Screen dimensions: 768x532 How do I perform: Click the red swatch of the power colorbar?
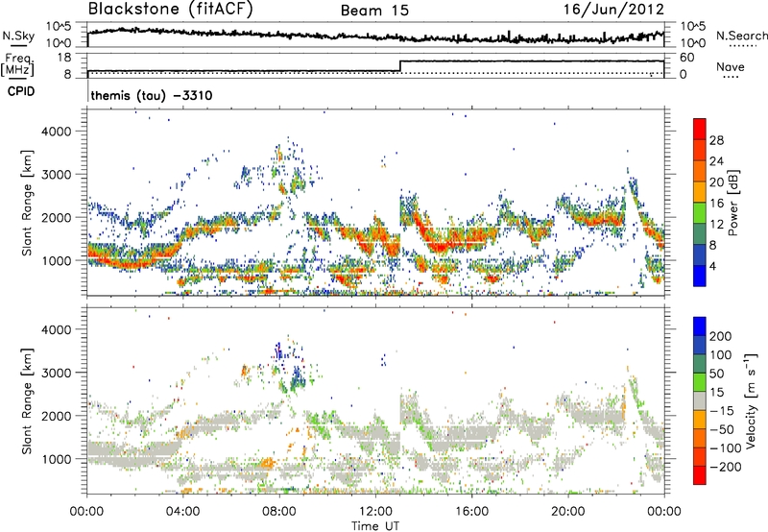tap(700, 130)
